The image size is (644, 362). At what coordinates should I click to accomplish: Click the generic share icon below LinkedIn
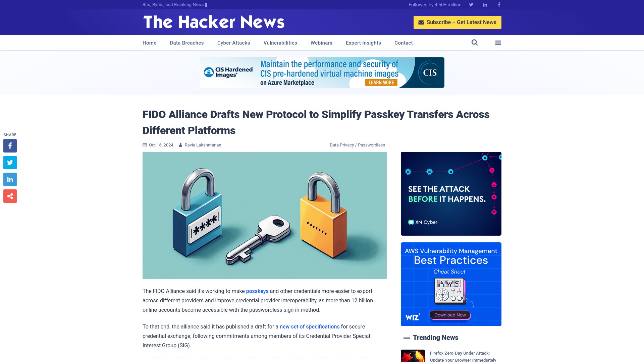coord(10,196)
